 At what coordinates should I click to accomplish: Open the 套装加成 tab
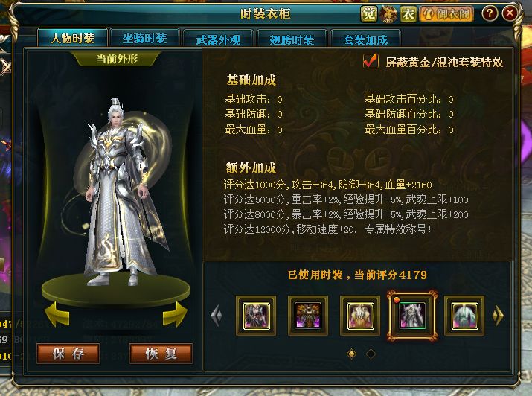(x=365, y=39)
